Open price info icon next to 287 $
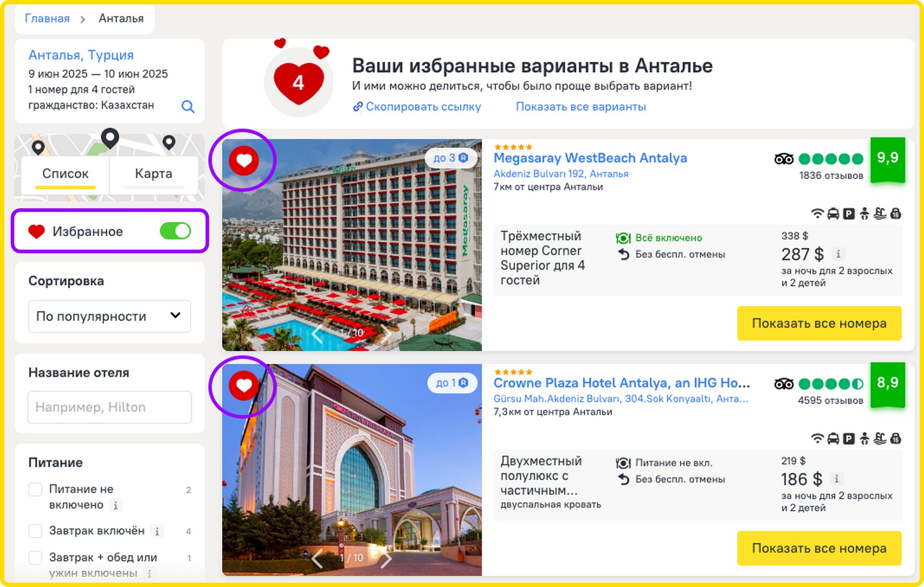This screenshot has height=587, width=924. pos(838,254)
